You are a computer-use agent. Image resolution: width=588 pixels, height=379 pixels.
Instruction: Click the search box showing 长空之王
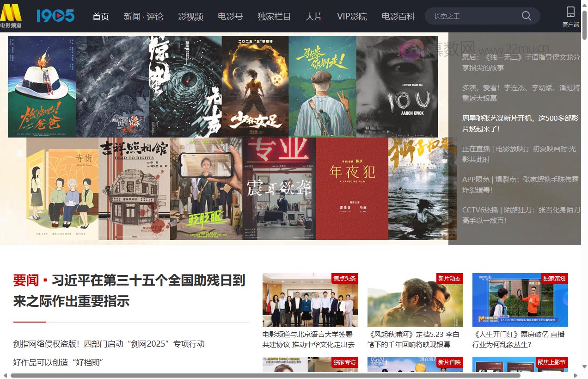472,15
